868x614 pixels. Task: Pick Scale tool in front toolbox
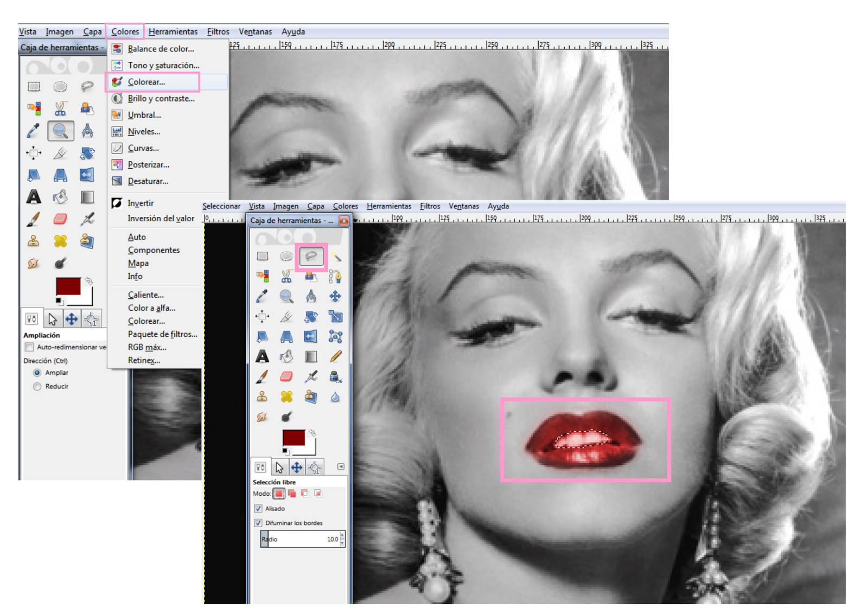coord(336,316)
